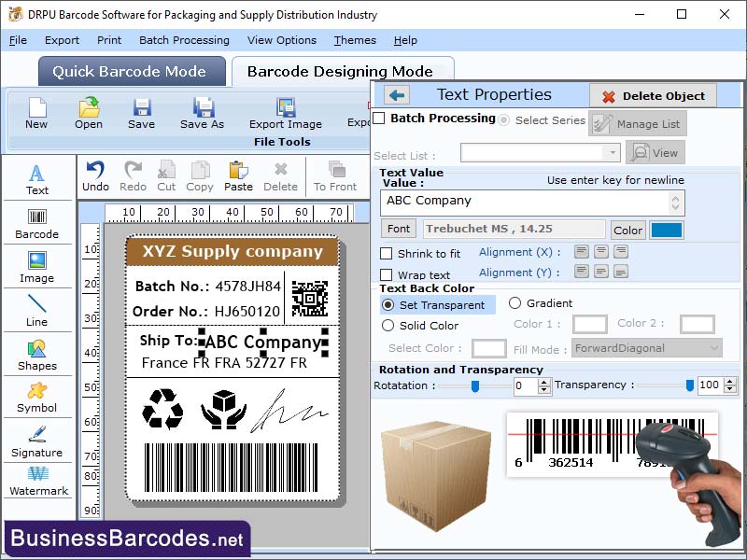Screen dimensions: 747x560
Task: Open the Select List dropdown
Action: (613, 152)
